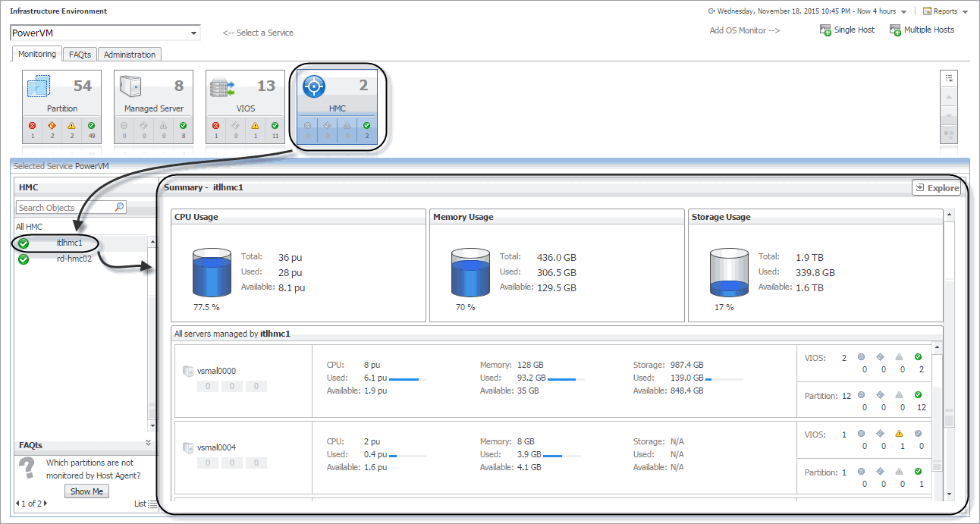
Task: Select the Managed Server tile icon
Action: click(130, 86)
